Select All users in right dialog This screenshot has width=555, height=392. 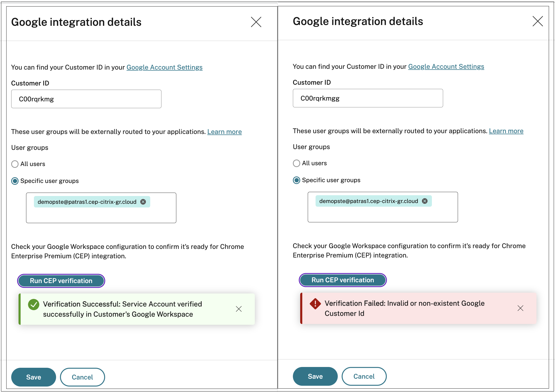pyautogui.click(x=296, y=163)
